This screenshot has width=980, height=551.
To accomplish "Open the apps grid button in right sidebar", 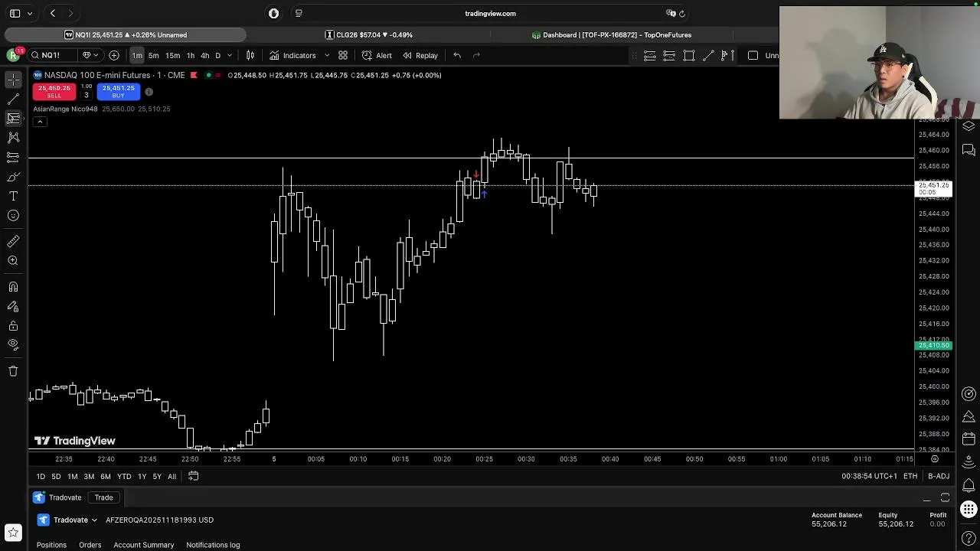I will [969, 509].
